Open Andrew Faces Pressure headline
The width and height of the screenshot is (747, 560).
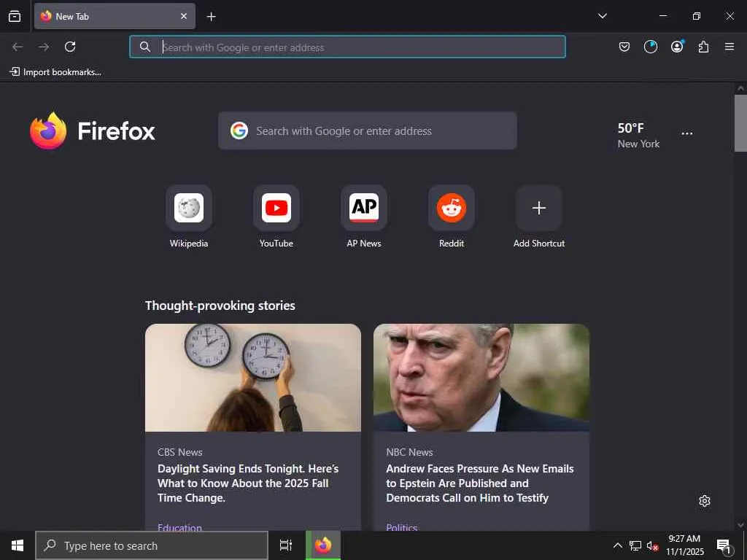click(480, 483)
